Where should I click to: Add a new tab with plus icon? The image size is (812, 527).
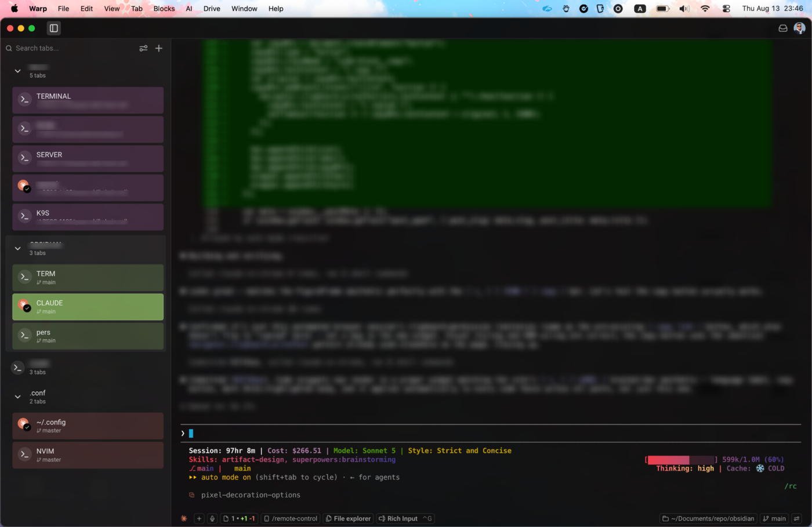click(159, 48)
